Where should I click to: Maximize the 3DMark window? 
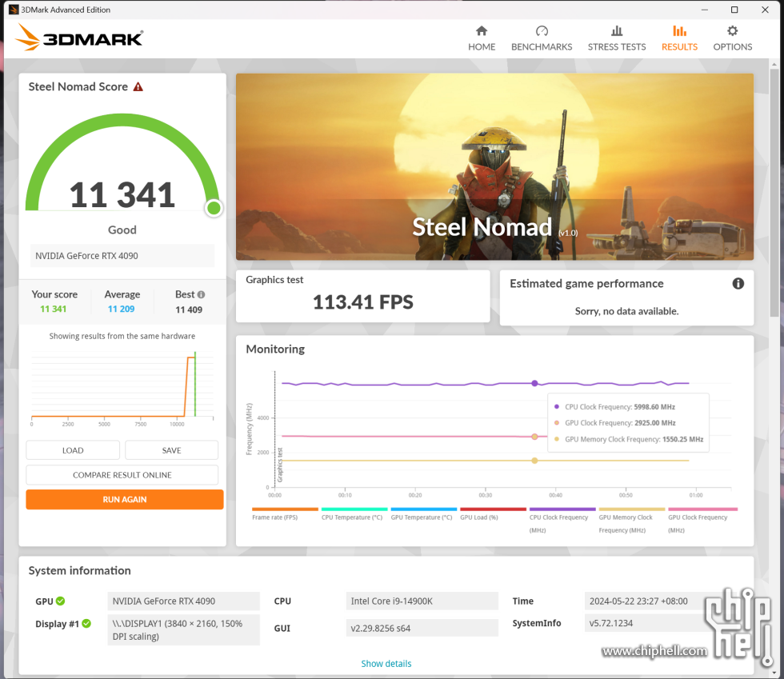coord(734,10)
